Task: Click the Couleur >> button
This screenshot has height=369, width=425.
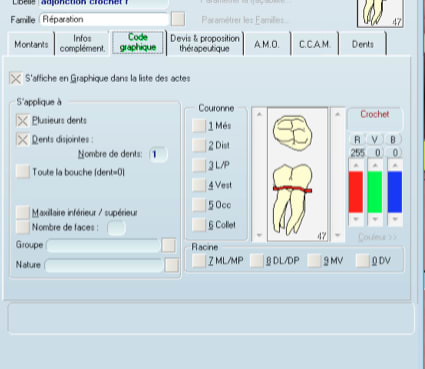Action: [378, 237]
